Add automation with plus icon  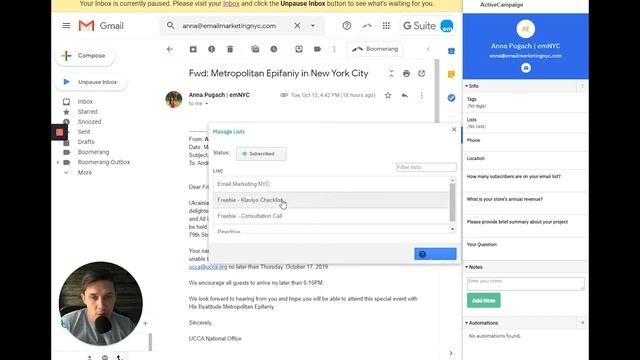582,323
